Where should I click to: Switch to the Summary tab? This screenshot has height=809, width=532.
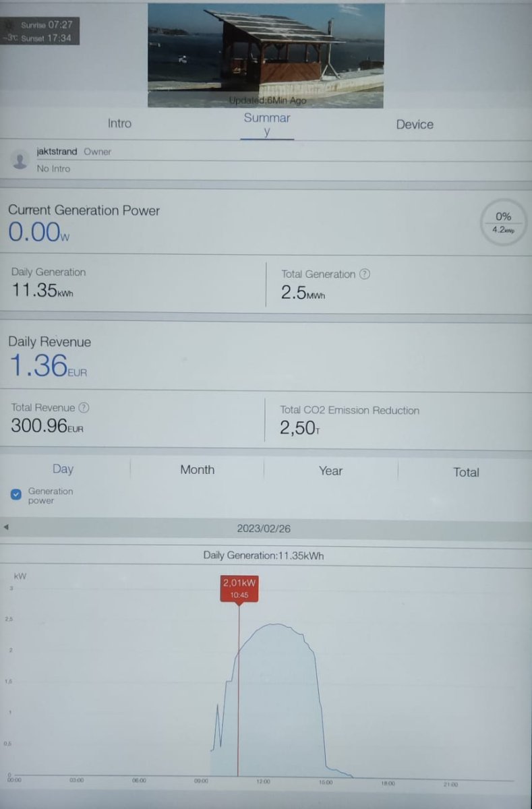[x=267, y=125]
